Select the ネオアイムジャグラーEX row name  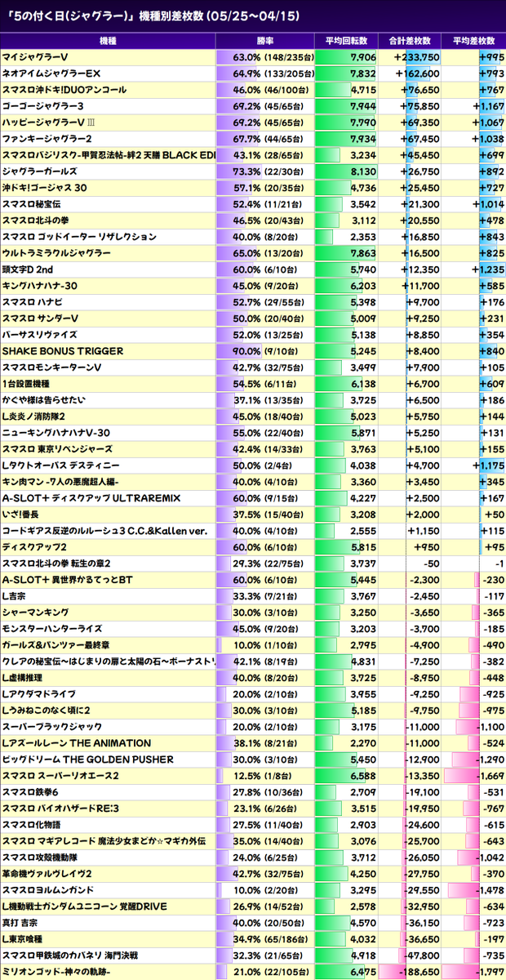51,73
